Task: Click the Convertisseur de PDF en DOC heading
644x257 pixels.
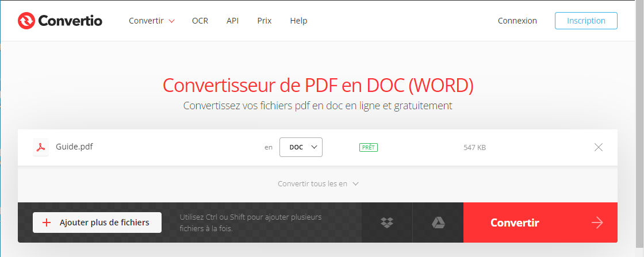Action: tap(319, 85)
